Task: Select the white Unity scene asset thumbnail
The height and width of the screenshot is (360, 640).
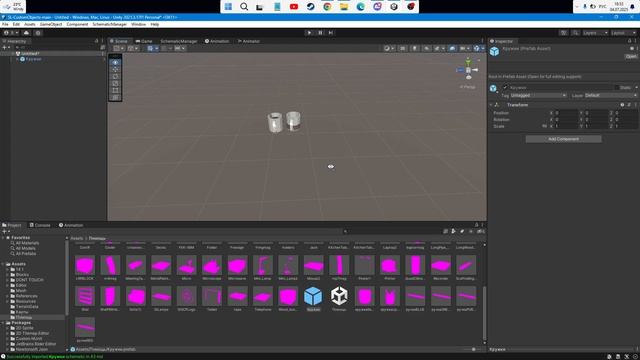Action: [x=339, y=296]
